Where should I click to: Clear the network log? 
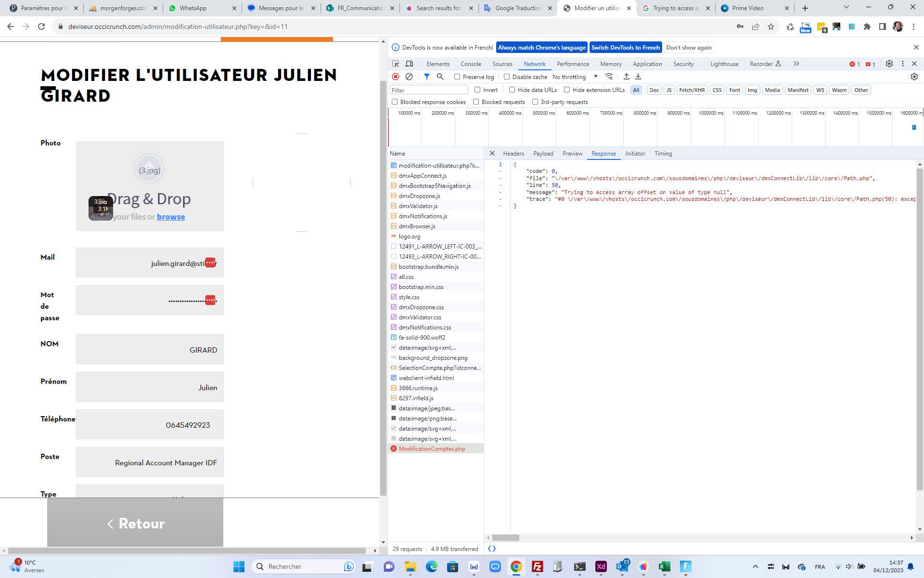(409, 77)
